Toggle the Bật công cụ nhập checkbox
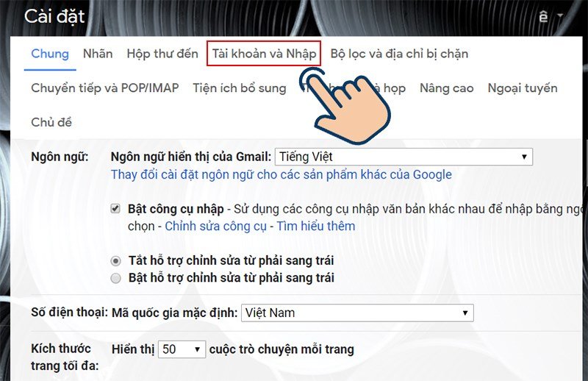Screen dimensions: 588x381 coord(115,209)
